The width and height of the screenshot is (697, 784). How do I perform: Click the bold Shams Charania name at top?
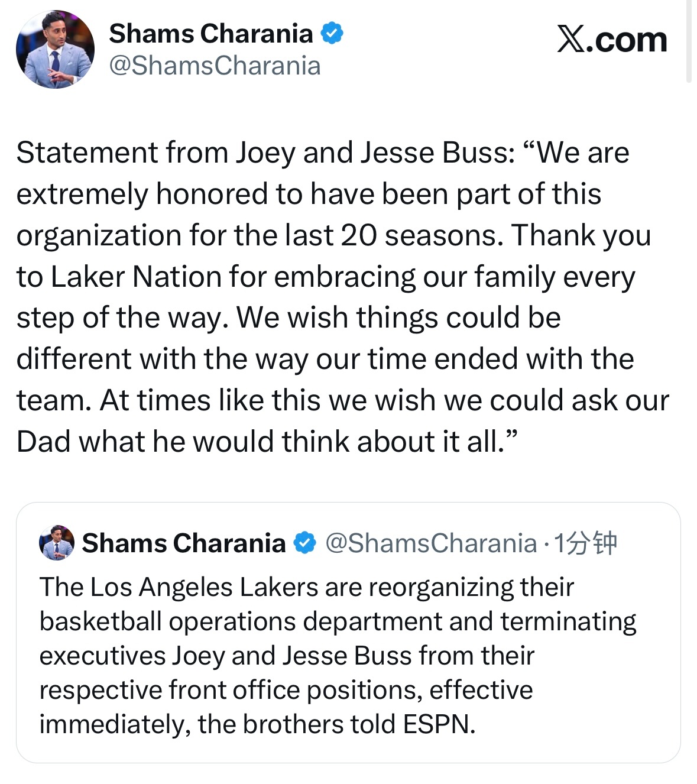coord(210,34)
